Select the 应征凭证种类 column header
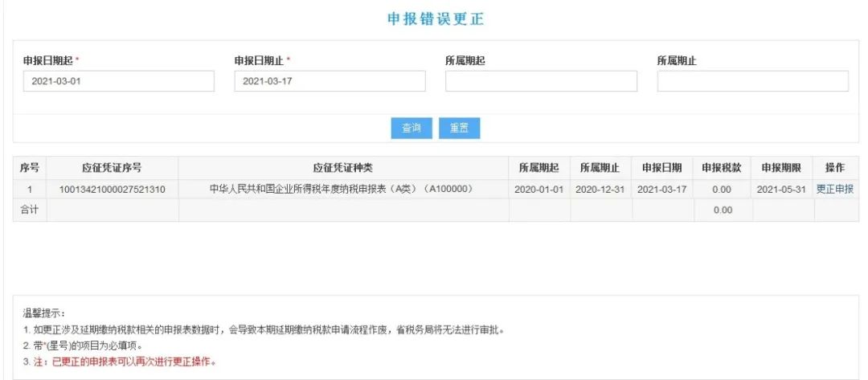Viewport: 868px width, 380px height. click(x=343, y=168)
